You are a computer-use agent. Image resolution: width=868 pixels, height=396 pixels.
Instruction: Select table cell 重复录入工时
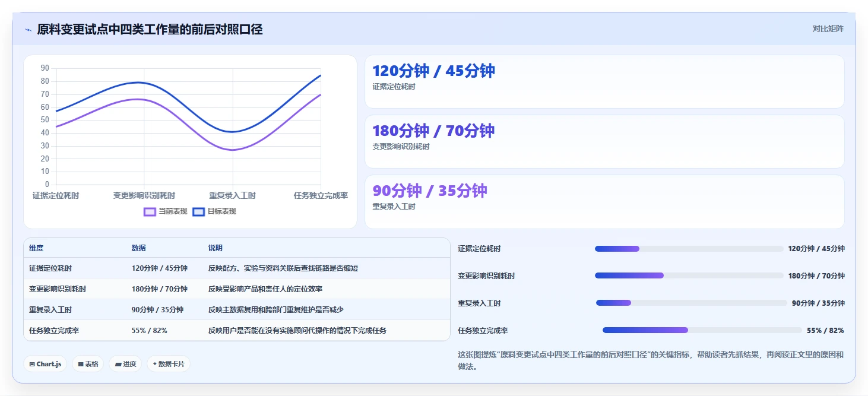50,310
